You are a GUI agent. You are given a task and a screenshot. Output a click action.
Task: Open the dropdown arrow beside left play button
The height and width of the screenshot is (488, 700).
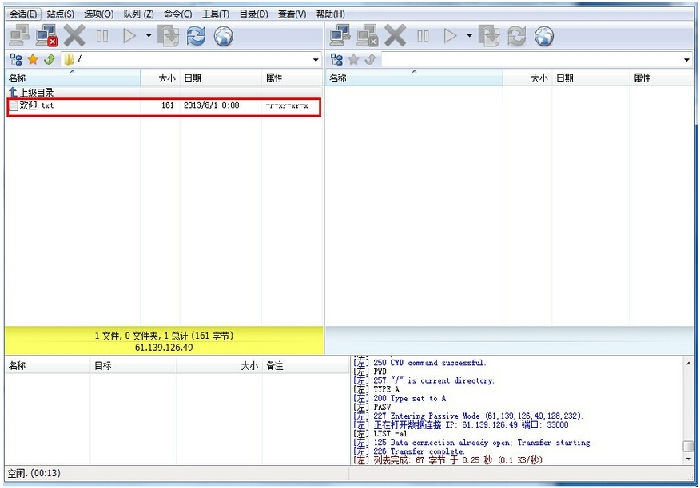[148, 36]
